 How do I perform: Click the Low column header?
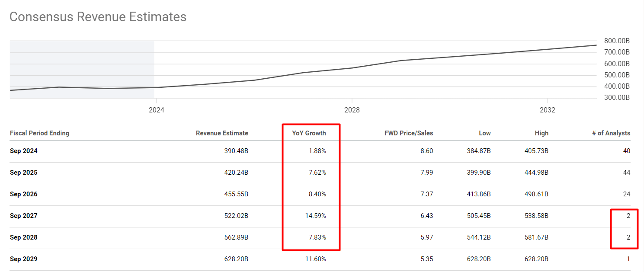(484, 133)
